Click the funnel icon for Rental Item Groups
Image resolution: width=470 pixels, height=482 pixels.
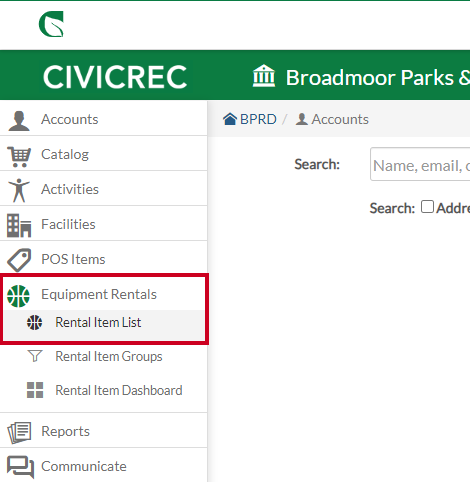35,356
